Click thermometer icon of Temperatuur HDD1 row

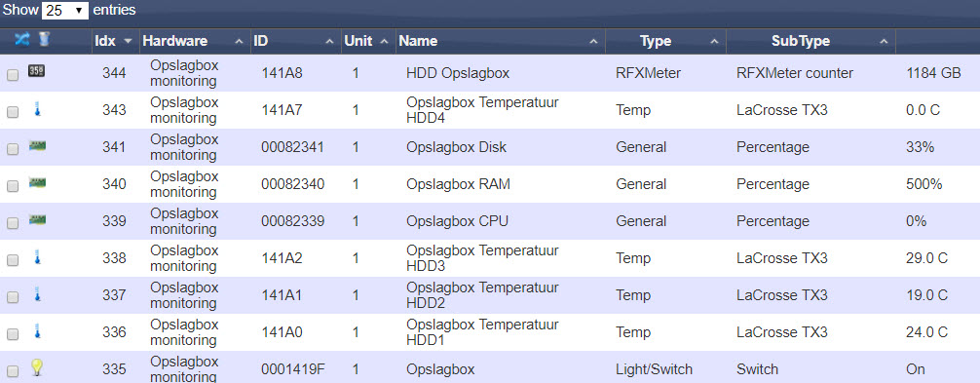point(37,331)
